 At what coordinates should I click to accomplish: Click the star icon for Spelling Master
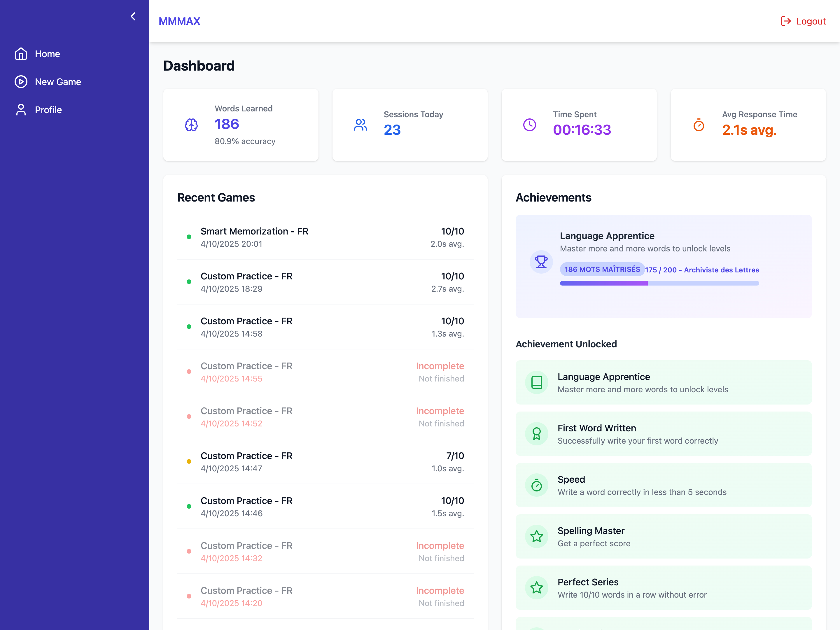point(536,536)
